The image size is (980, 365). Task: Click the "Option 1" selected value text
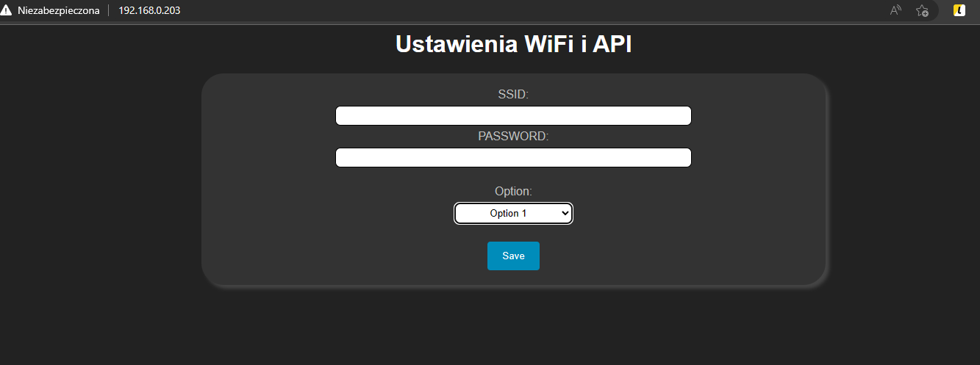click(508, 213)
